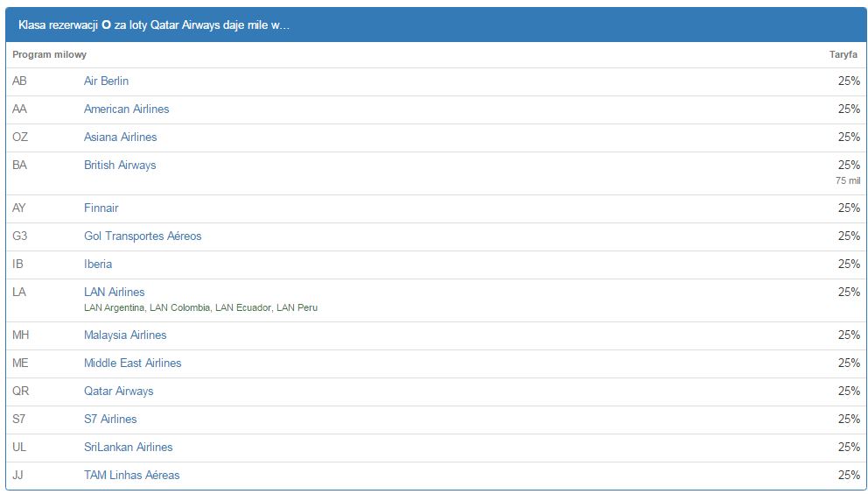Click the 25% value for SriLankan Airlines
Image resolution: width=868 pixels, height=494 pixels.
(849, 447)
